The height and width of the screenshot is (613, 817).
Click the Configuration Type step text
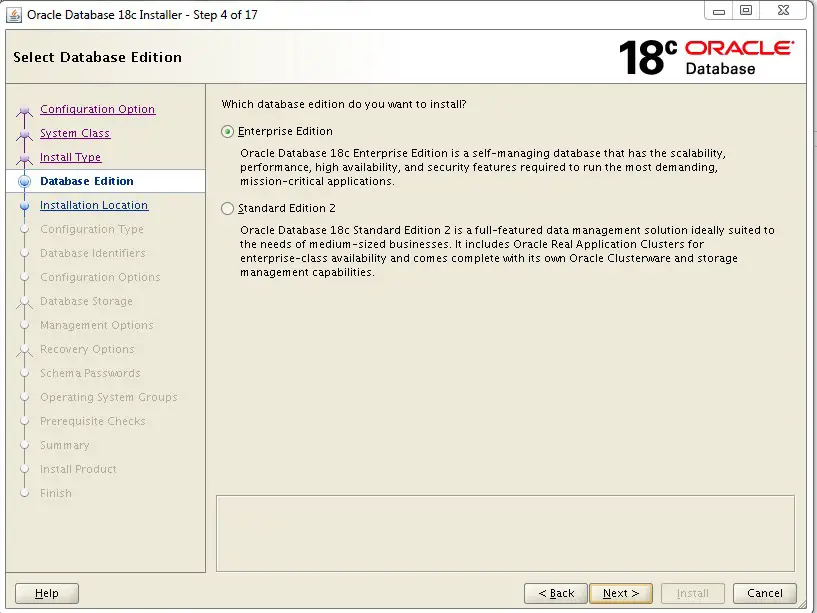coord(92,229)
